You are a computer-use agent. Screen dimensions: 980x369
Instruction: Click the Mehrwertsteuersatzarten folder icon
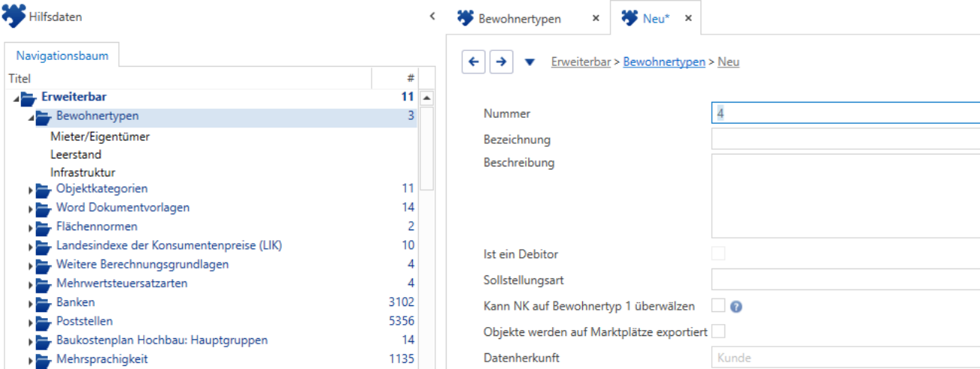pos(43,283)
